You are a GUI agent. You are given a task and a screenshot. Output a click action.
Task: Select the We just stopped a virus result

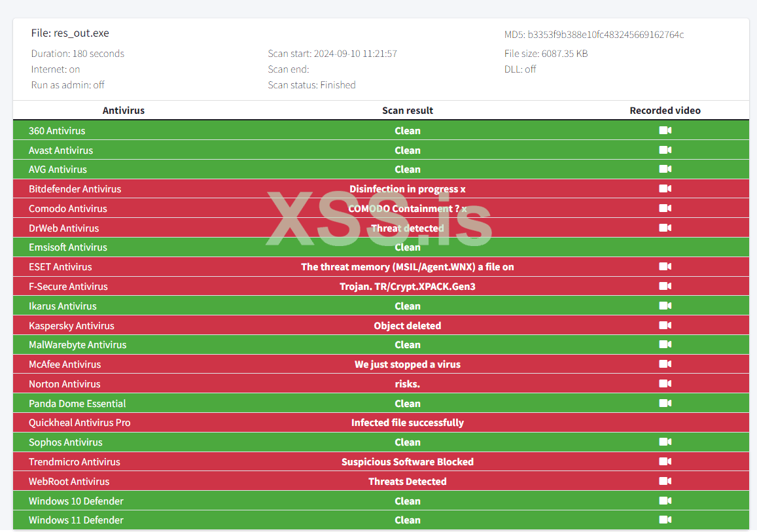(408, 364)
